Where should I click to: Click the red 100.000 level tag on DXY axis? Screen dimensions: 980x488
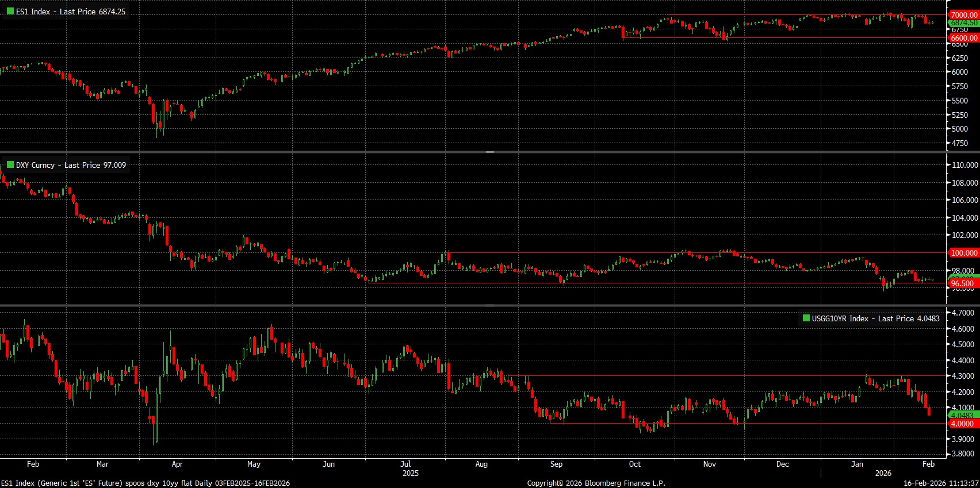tap(963, 253)
